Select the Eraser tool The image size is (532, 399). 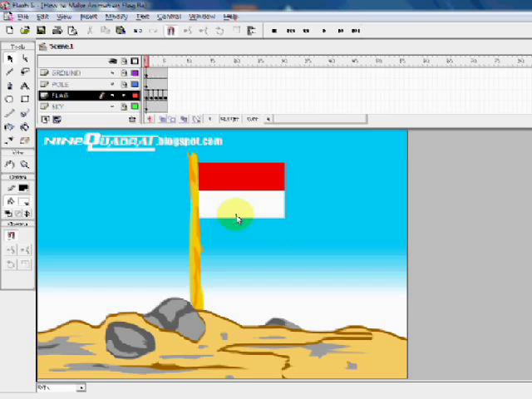25,140
